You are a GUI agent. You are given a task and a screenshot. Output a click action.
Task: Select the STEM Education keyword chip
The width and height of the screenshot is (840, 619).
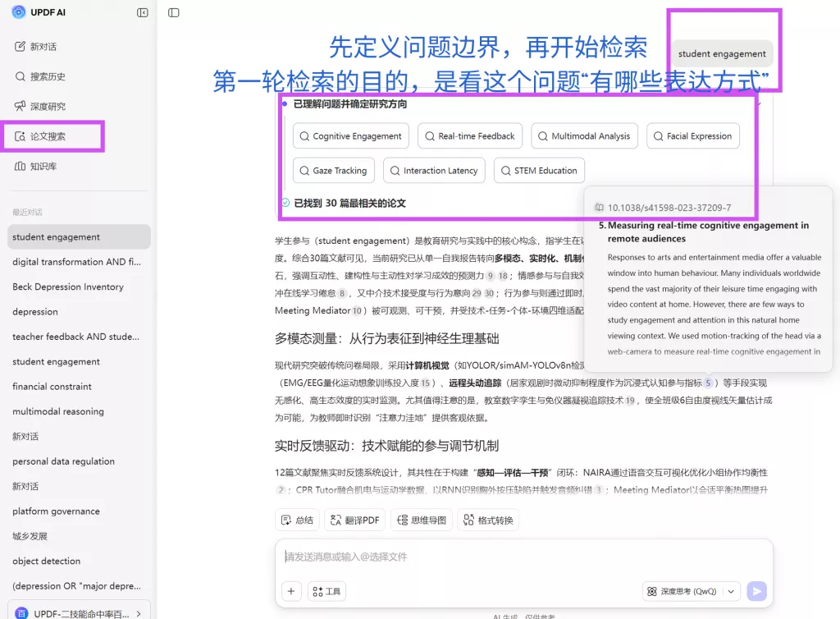click(539, 171)
